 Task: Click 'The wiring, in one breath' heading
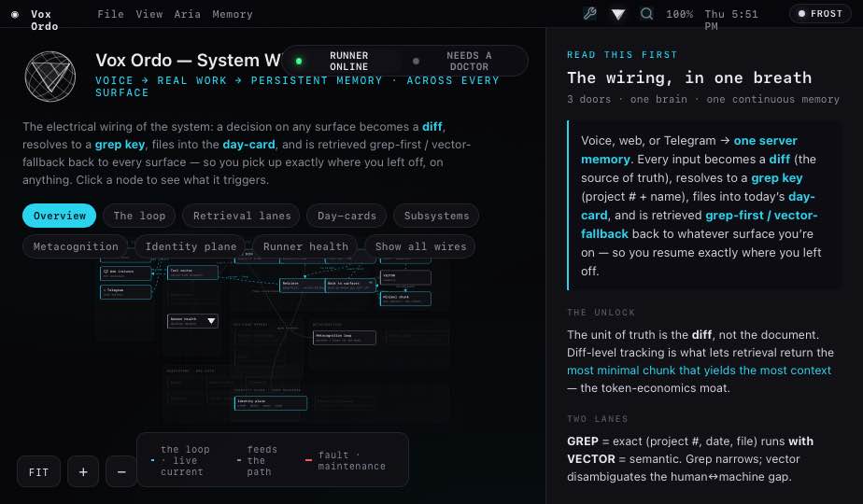coord(689,77)
